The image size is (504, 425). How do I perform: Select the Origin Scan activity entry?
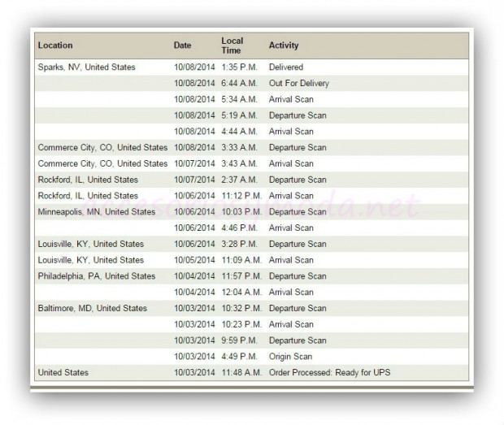290,357
